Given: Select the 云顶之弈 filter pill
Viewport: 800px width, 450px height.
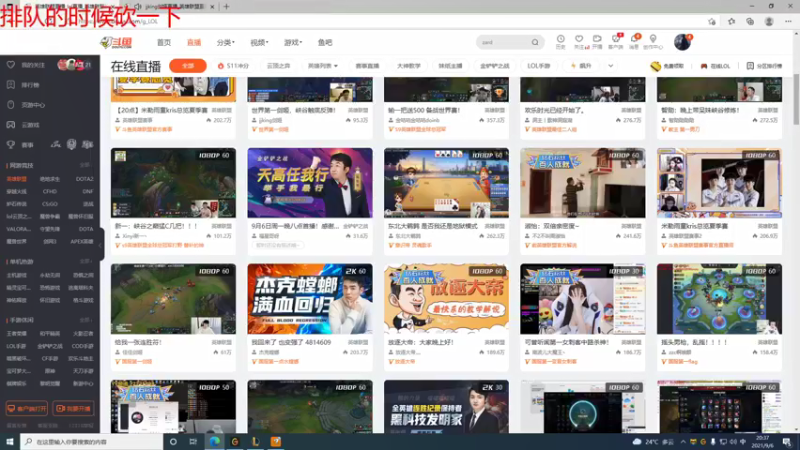Looking at the screenshot, I should 279,66.
